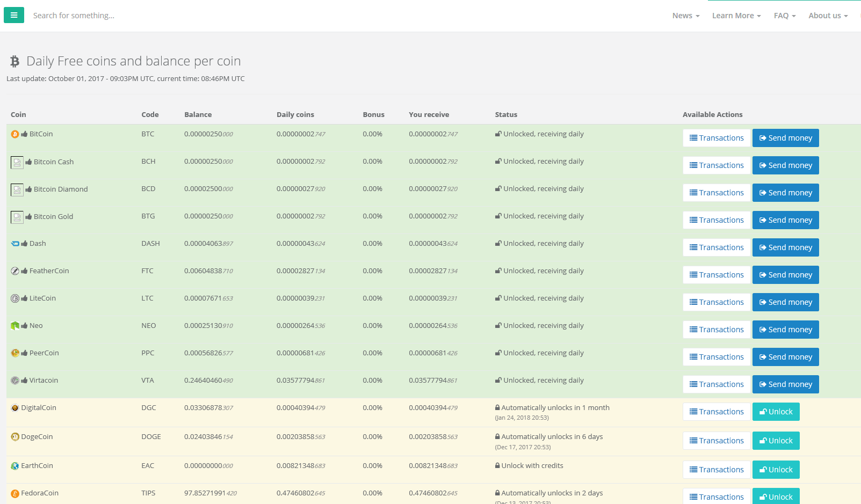Click the FedoraCoin balance 97.85271991
Screen dimensions: 861x504
click(x=211, y=493)
